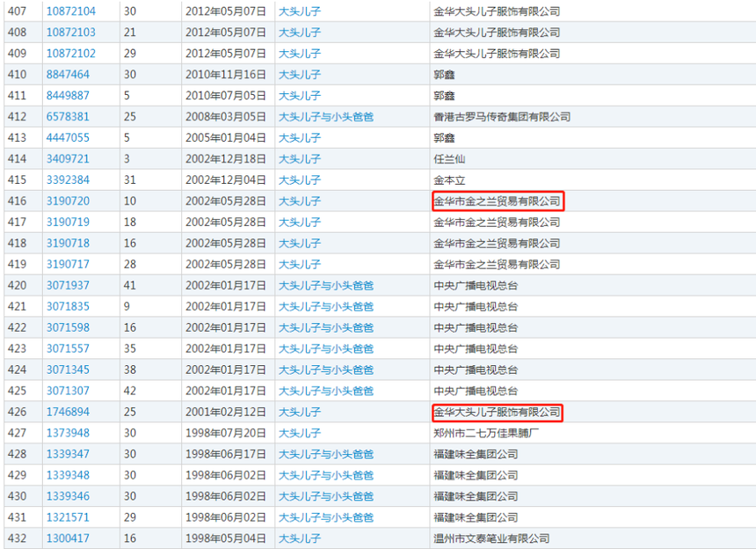Click registration number 3190719
The image size is (756, 549).
(68, 222)
